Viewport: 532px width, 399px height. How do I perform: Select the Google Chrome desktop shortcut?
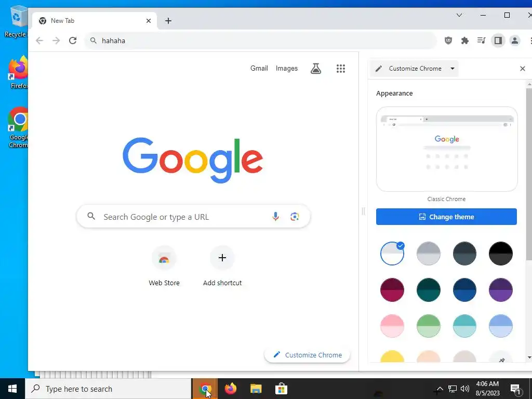tap(18, 127)
